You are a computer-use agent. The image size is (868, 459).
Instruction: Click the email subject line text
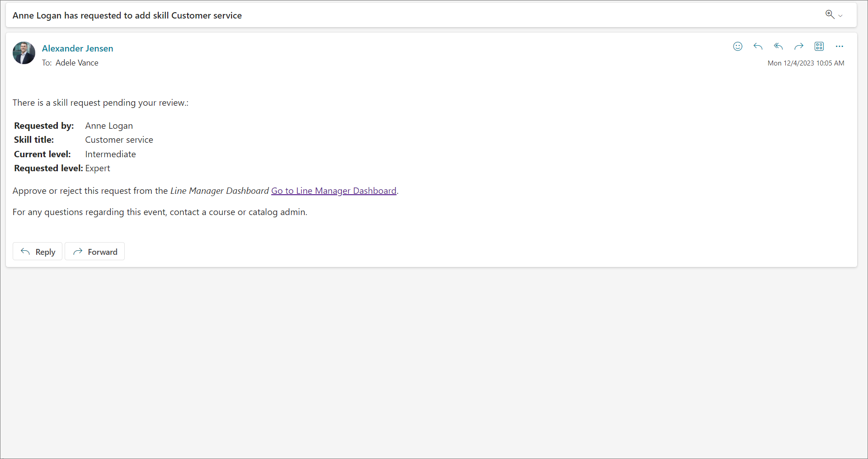pyautogui.click(x=127, y=15)
